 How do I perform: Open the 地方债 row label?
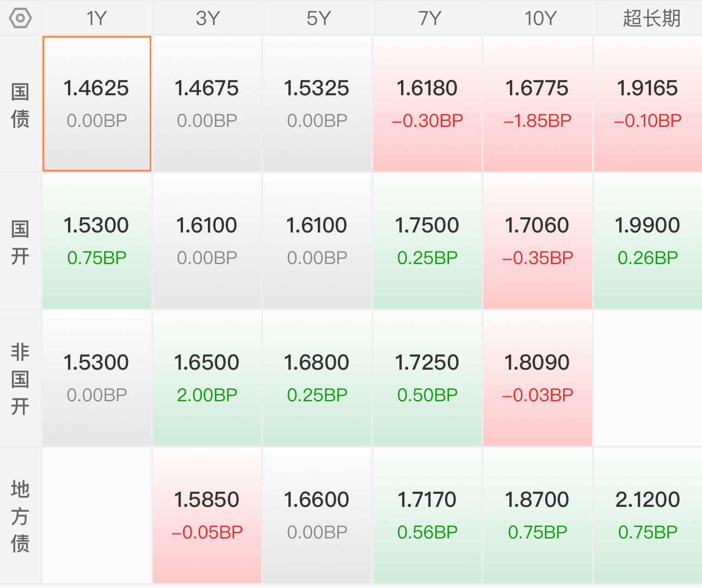tap(20, 516)
